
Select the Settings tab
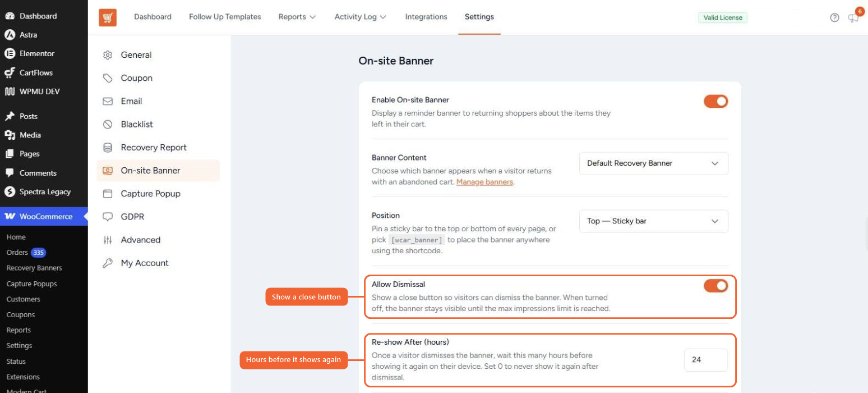(x=479, y=17)
